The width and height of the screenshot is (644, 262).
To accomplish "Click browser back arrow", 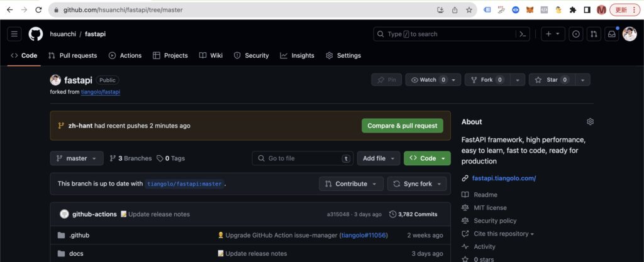I will pos(9,10).
